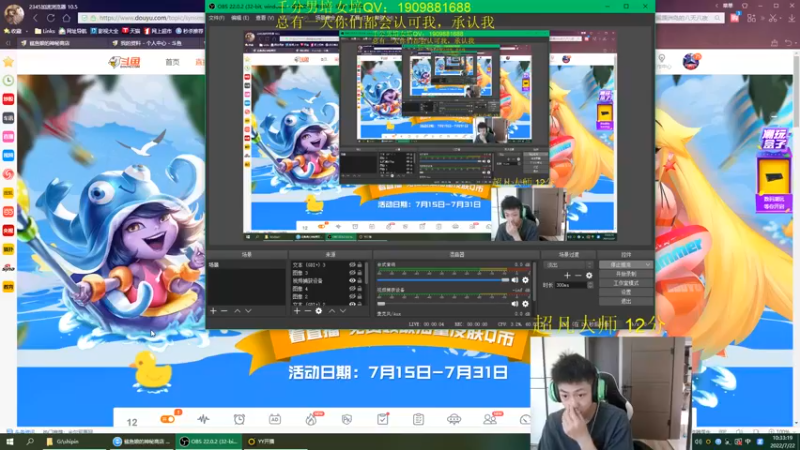The width and height of the screenshot is (800, 450).
Task: Add a scene transition with plus icon
Action: pyautogui.click(x=567, y=276)
